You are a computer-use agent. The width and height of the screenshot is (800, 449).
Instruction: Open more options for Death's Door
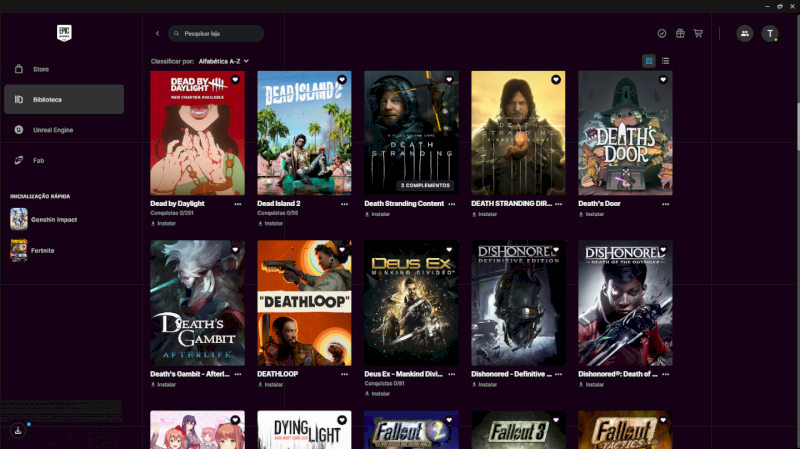click(665, 204)
